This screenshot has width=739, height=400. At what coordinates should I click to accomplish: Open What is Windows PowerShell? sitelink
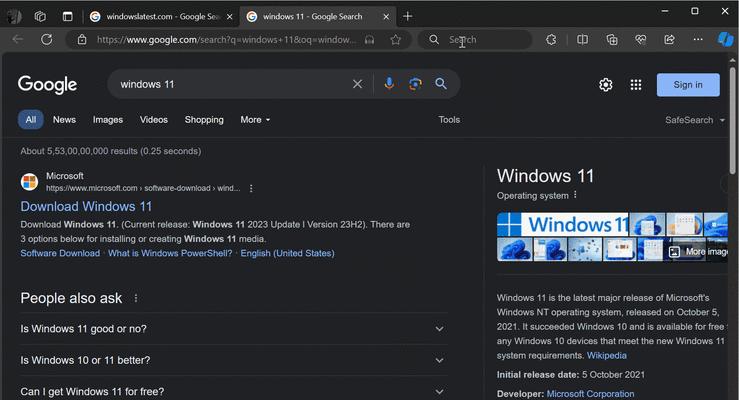pos(170,253)
